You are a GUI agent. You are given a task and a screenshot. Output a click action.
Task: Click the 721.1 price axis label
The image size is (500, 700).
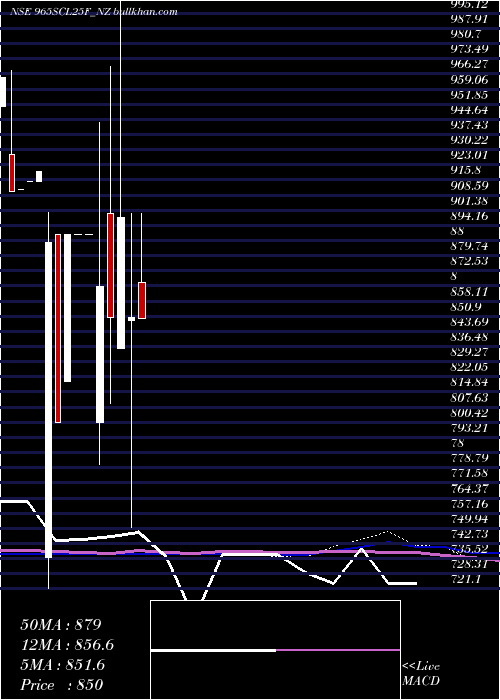(467, 579)
